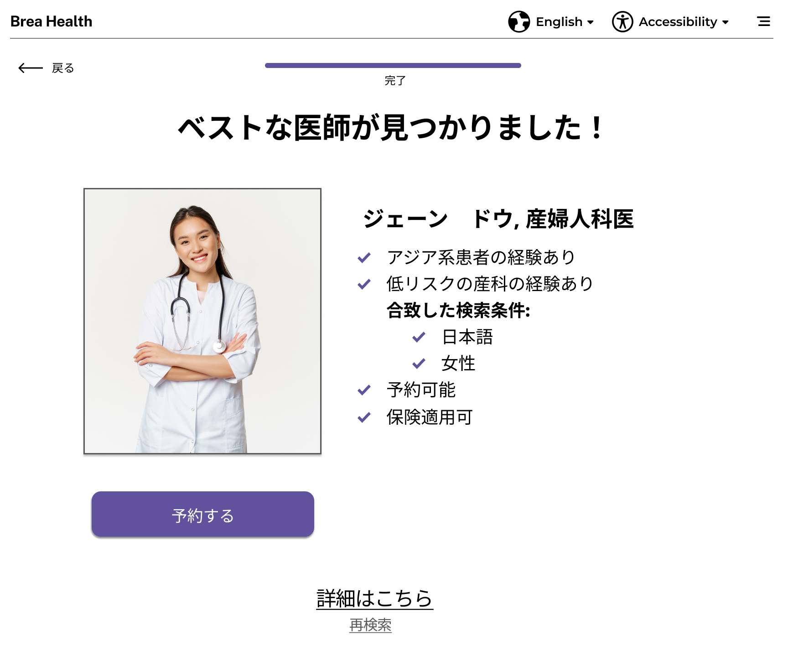Click the checkmark next to 女性

[419, 364]
